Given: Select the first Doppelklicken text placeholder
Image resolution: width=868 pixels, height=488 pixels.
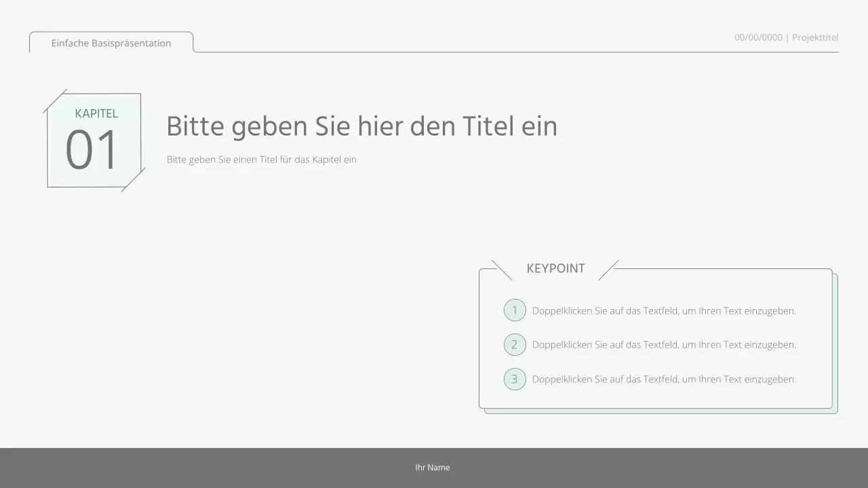Looking at the screenshot, I should 665,310.
